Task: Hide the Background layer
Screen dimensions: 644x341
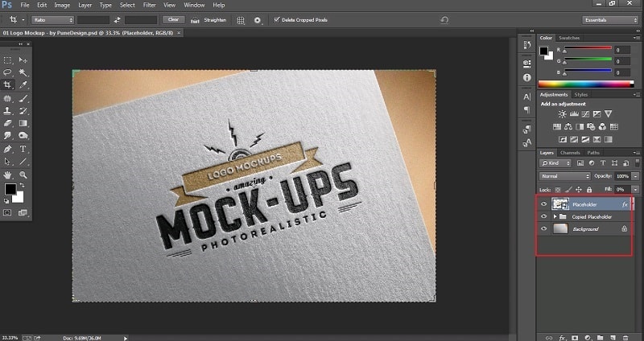Action: tap(544, 229)
